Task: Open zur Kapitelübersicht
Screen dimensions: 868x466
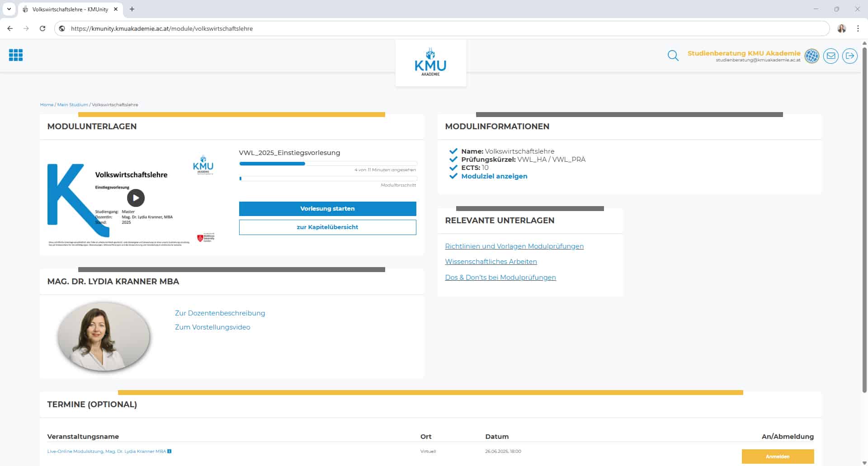Action: pyautogui.click(x=327, y=227)
